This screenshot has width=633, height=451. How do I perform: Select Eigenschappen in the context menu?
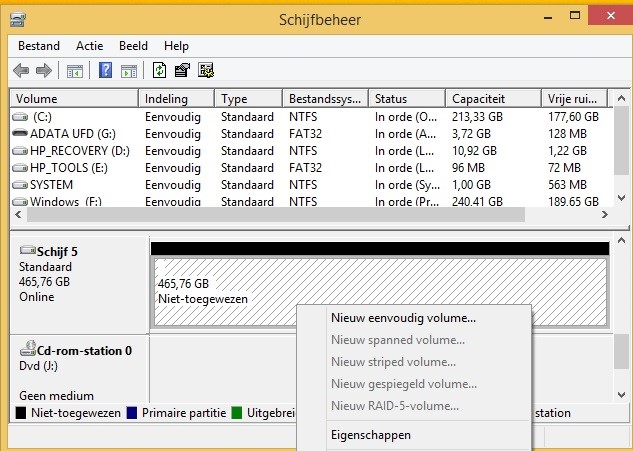click(370, 435)
